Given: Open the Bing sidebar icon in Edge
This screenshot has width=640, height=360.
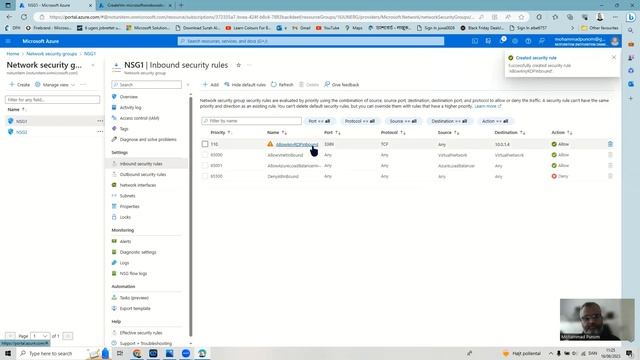Looking at the screenshot, I should (631, 17).
